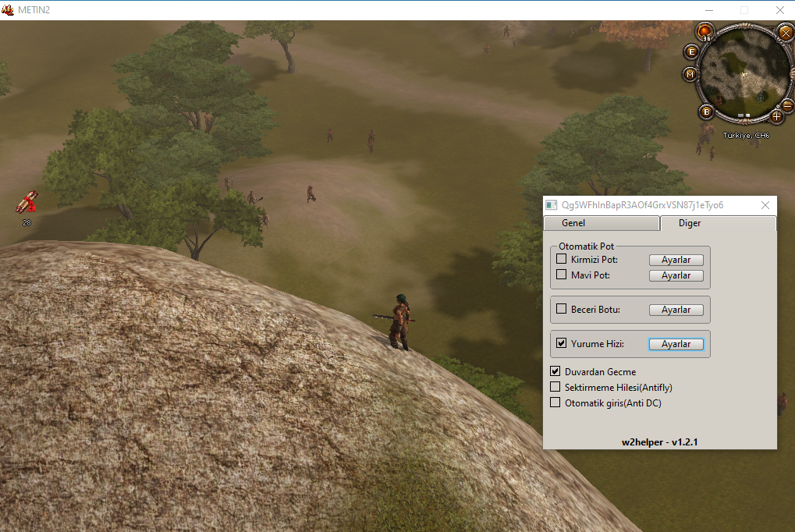Minimize the METIN2 game window
This screenshot has height=532, width=795.
[709, 10]
